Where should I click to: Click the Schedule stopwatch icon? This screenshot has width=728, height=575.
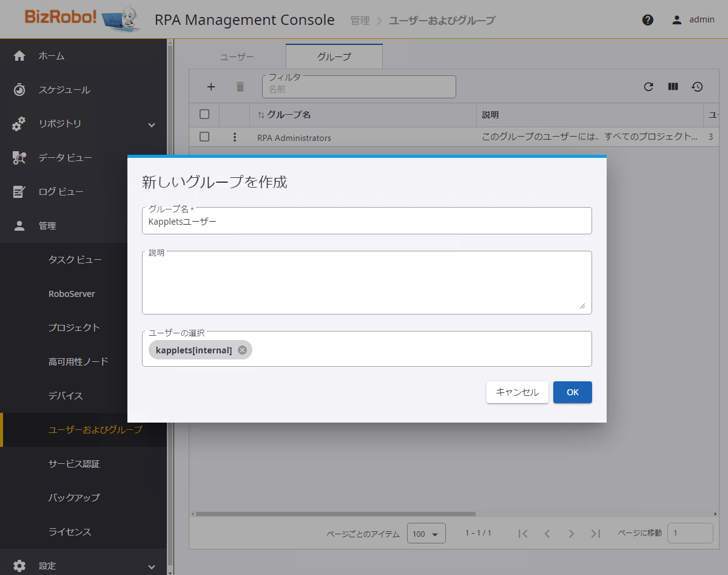19,90
